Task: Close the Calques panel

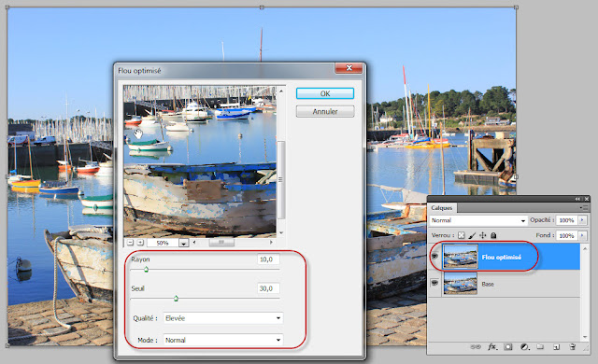Action: tap(587, 199)
